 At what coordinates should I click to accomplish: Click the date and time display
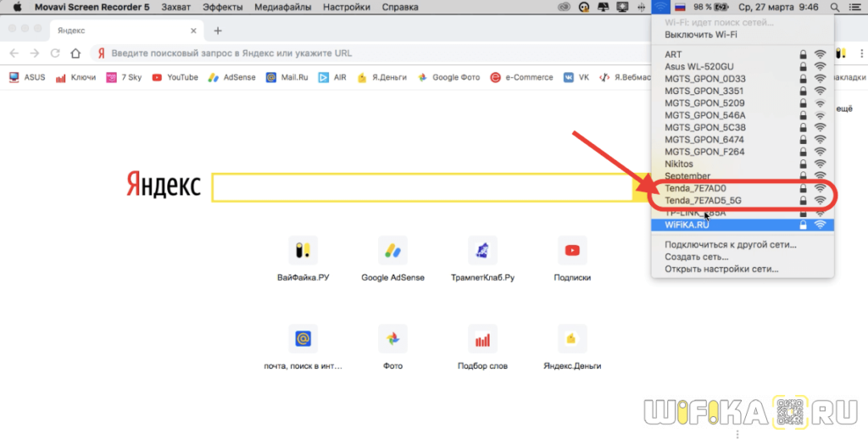pyautogui.click(x=778, y=7)
